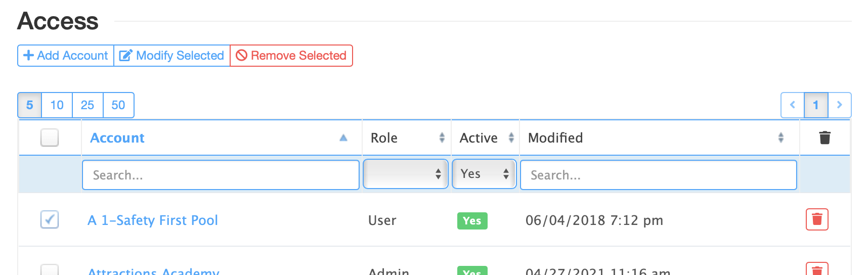Toggle the select-all checkbox in the header
The image size is (868, 275).
click(x=50, y=137)
